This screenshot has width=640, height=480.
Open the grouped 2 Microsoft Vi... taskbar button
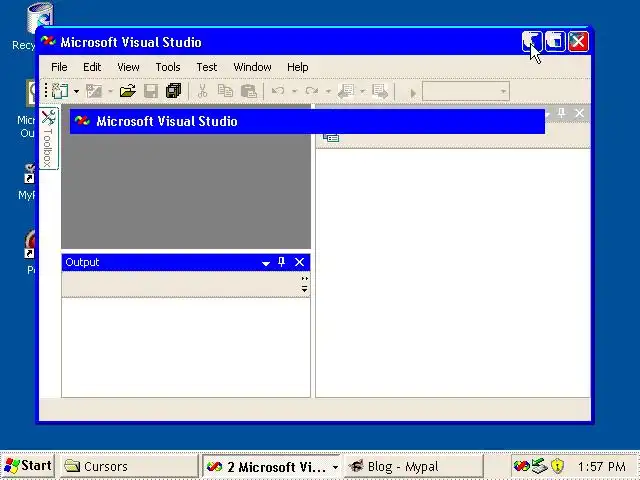[x=272, y=467]
